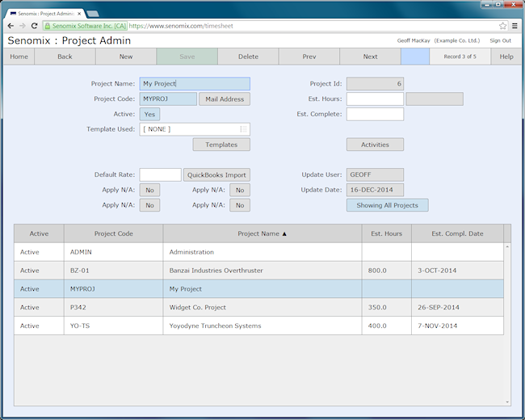Screen dimensions: 525x420
Task: Sign Out of the application
Action: 500,40
